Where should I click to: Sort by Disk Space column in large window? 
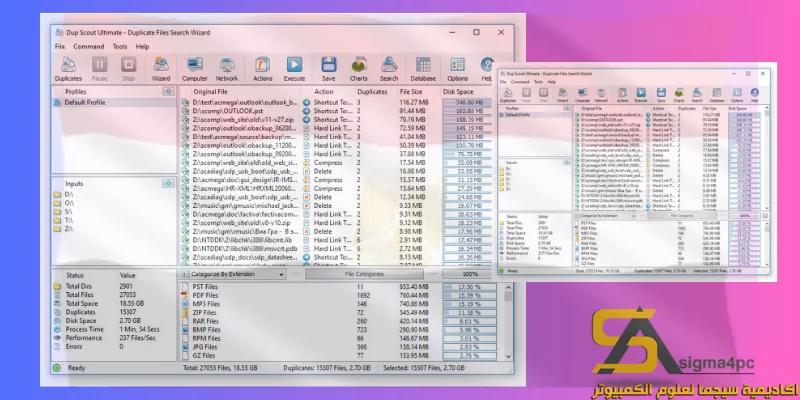tap(458, 92)
